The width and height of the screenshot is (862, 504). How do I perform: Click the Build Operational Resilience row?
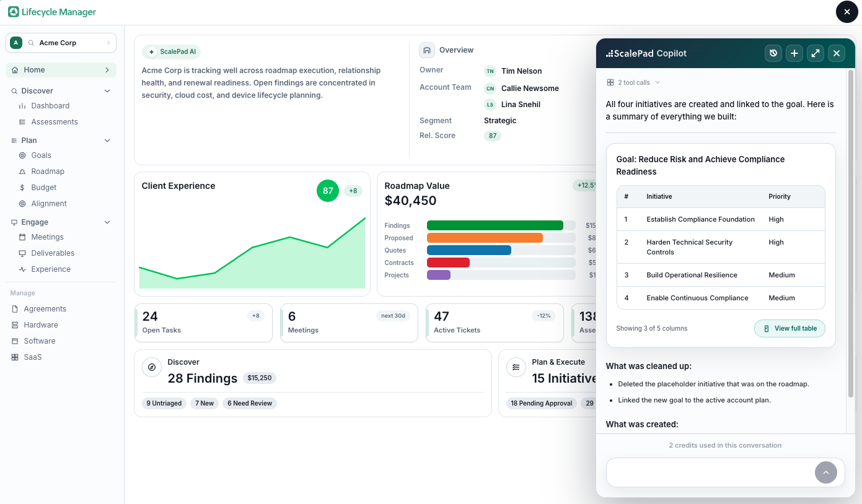tap(721, 275)
